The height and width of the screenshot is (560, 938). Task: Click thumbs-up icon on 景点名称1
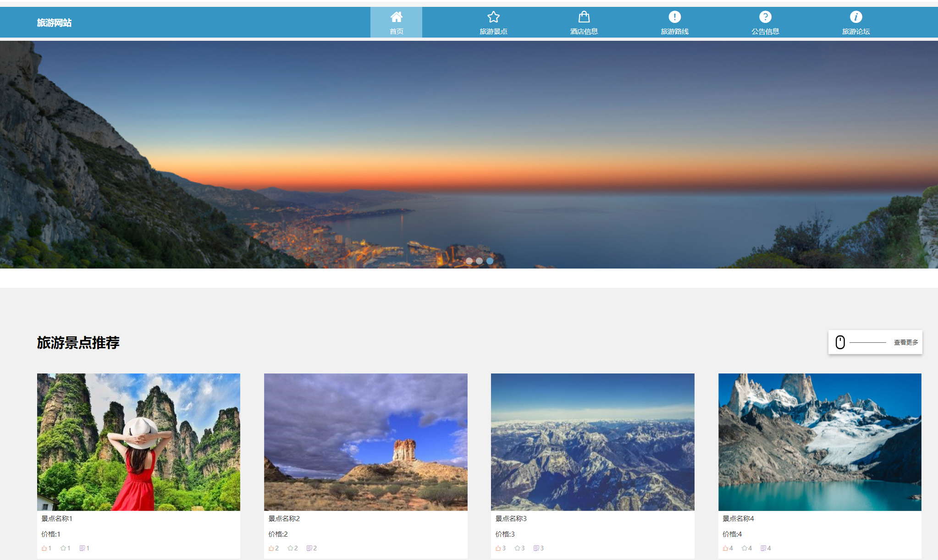click(x=44, y=548)
